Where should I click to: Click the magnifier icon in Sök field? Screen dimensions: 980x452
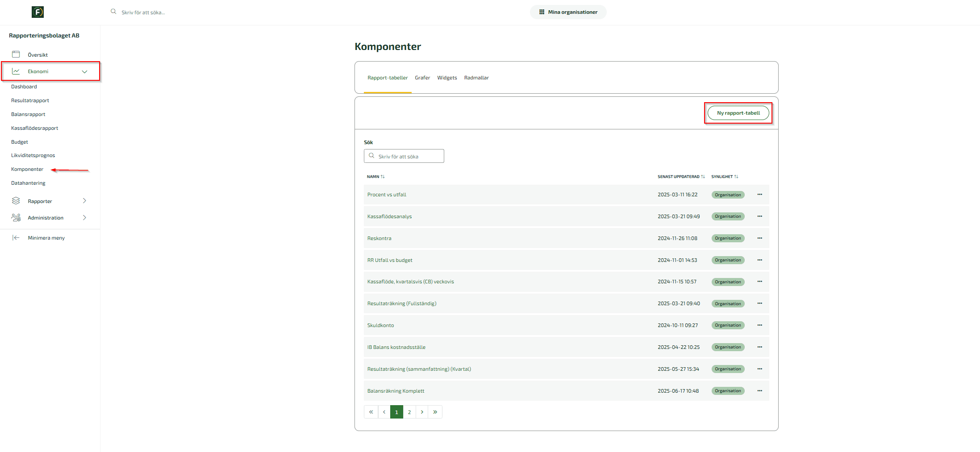click(371, 156)
